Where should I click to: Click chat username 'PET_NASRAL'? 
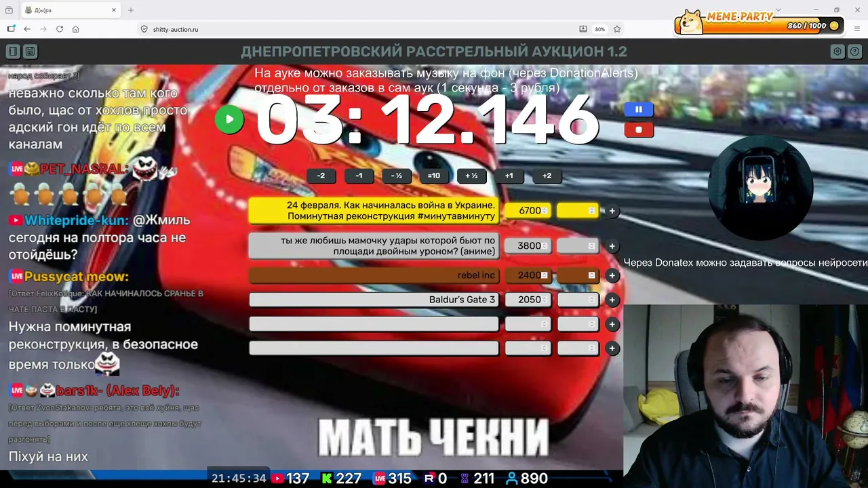tap(83, 169)
